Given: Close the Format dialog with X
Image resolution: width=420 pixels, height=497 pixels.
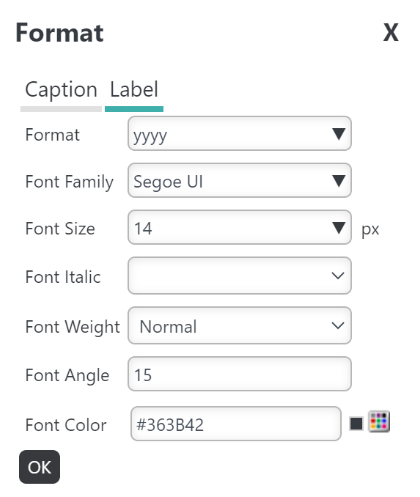Looking at the screenshot, I should click(391, 33).
